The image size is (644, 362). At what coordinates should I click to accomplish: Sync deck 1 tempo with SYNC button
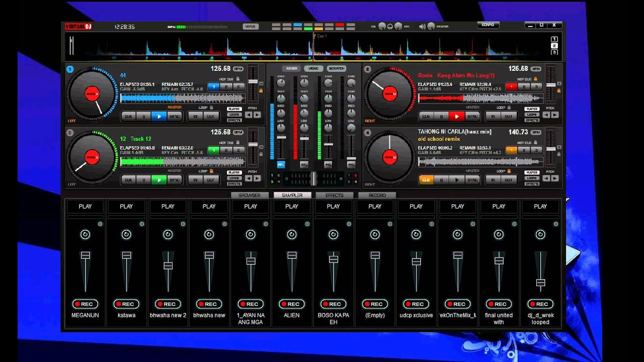pyautogui.click(x=175, y=116)
